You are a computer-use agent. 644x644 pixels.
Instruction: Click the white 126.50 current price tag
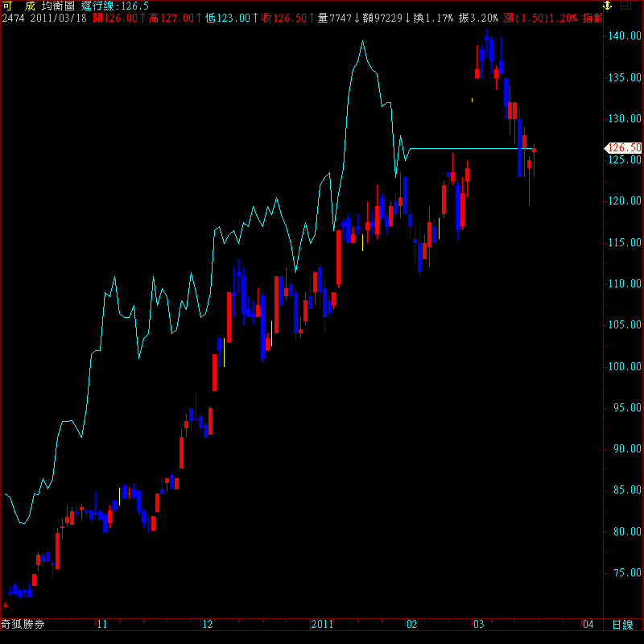point(623,148)
